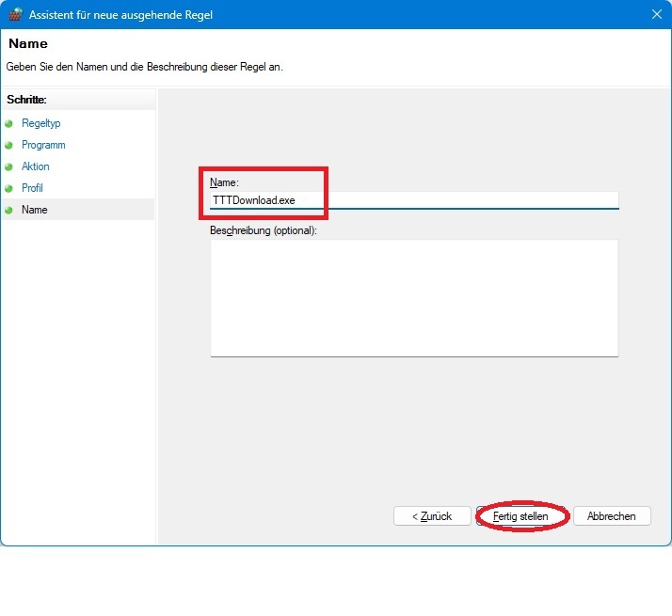Select the Name step in sidebar
The image size is (672, 616).
pyautogui.click(x=34, y=210)
